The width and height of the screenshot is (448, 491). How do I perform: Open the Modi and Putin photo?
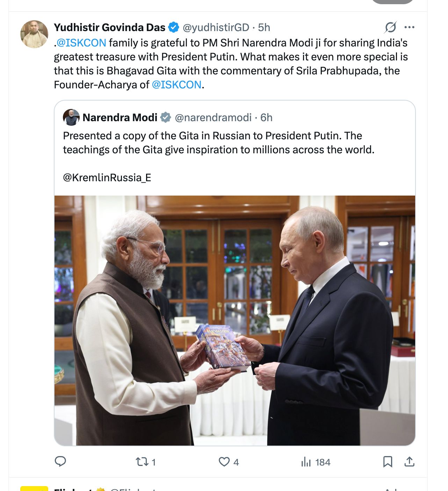click(235, 320)
